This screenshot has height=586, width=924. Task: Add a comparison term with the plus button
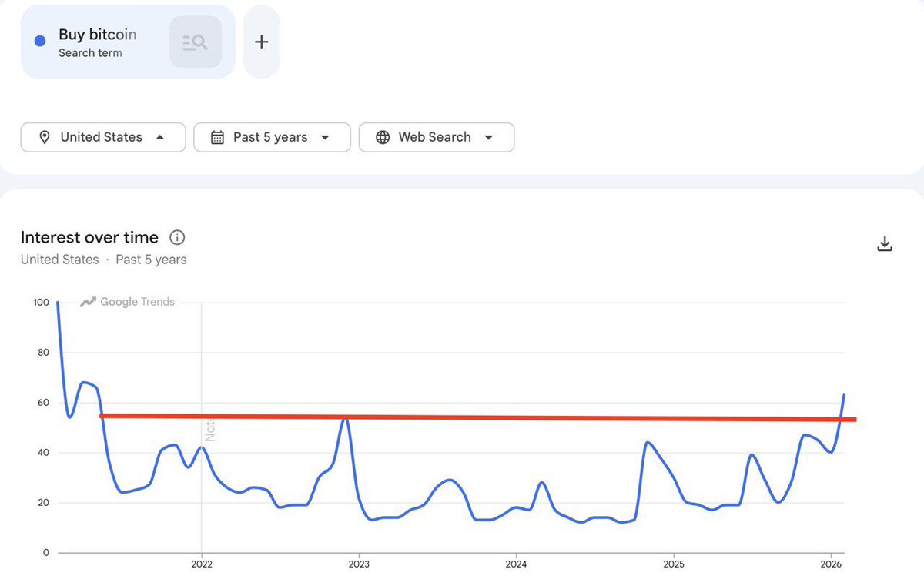click(261, 42)
